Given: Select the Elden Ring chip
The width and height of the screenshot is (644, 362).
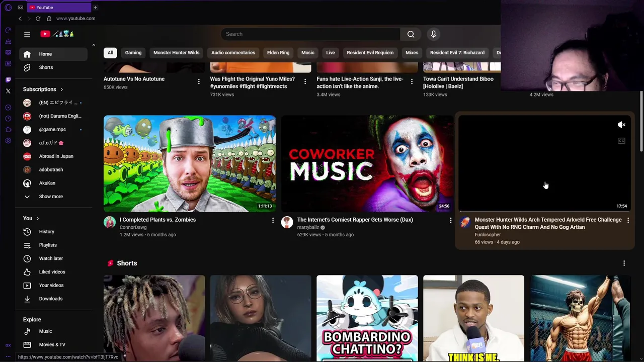Looking at the screenshot, I should point(278,53).
